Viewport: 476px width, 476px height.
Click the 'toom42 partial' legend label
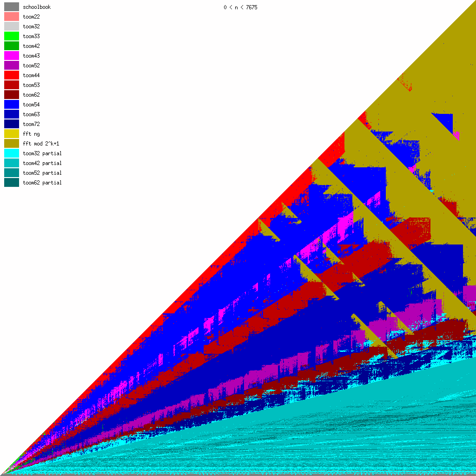click(x=42, y=163)
